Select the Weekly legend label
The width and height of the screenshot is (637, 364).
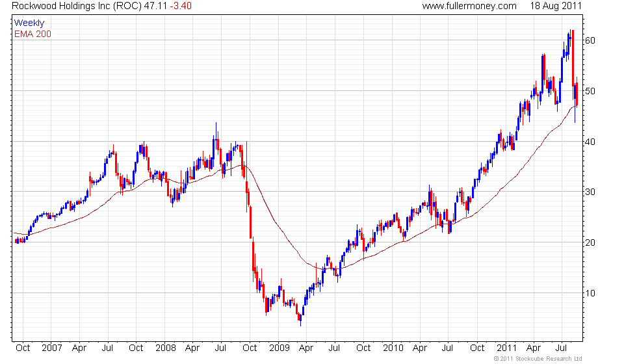[x=29, y=23]
